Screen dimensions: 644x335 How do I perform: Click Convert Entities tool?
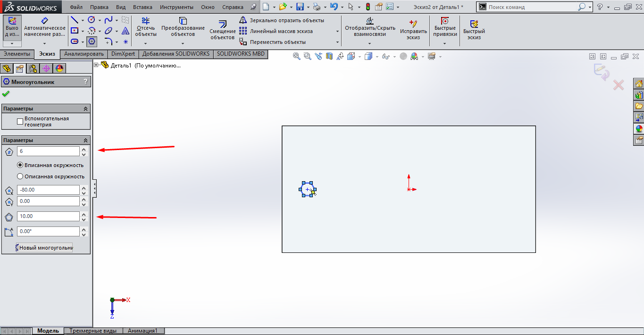(x=183, y=27)
